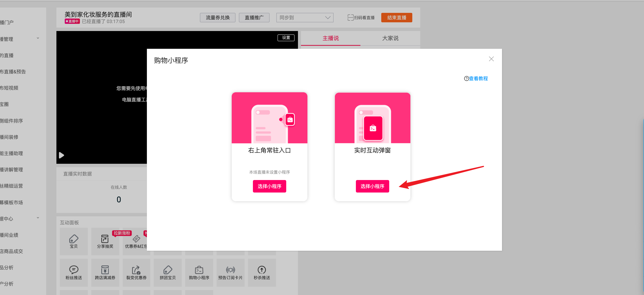The height and width of the screenshot is (295, 644).
Task: Click the 拉新涨粉 badge
Action: pos(122,233)
